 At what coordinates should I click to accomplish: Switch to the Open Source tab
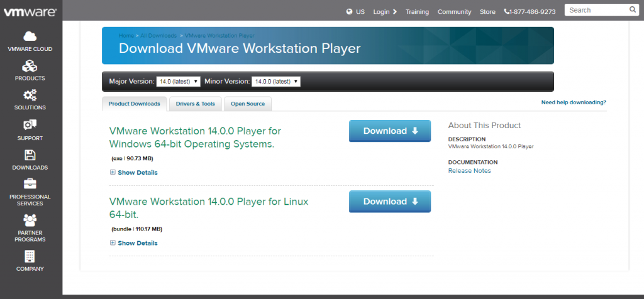[x=248, y=104]
